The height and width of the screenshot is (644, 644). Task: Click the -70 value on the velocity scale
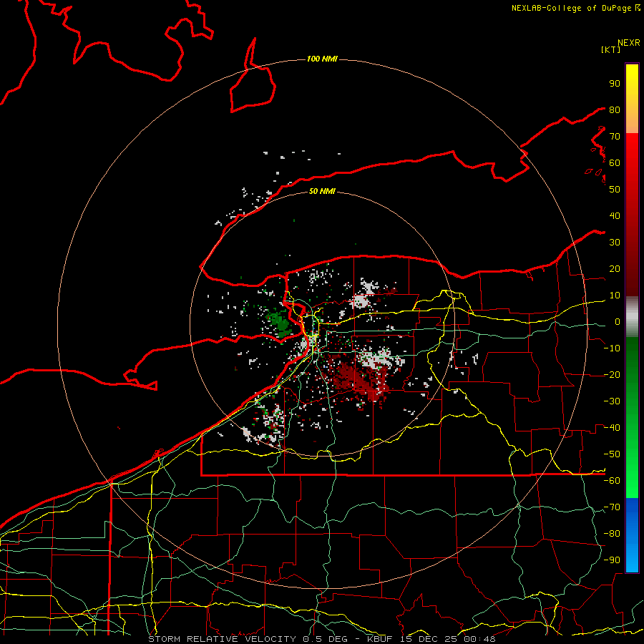(x=612, y=507)
